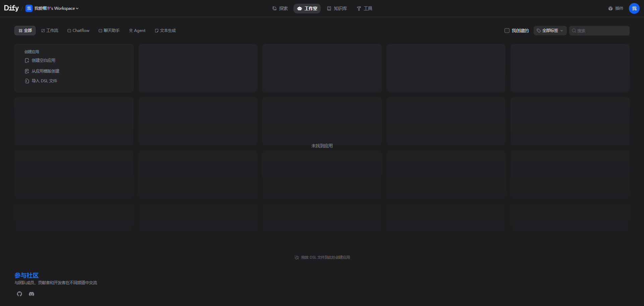Filter apps by Agent
644x306 pixels.
click(x=137, y=31)
